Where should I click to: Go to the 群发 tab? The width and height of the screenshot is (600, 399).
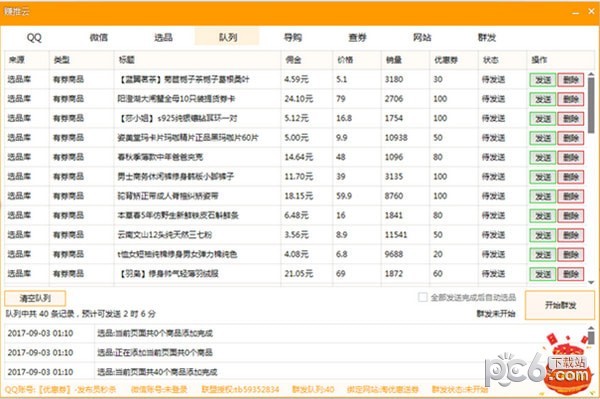(487, 37)
